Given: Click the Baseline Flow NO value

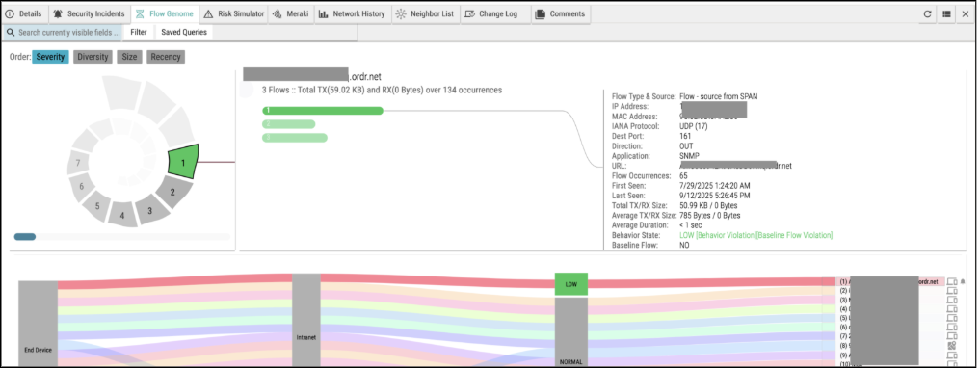Looking at the screenshot, I should point(684,246).
